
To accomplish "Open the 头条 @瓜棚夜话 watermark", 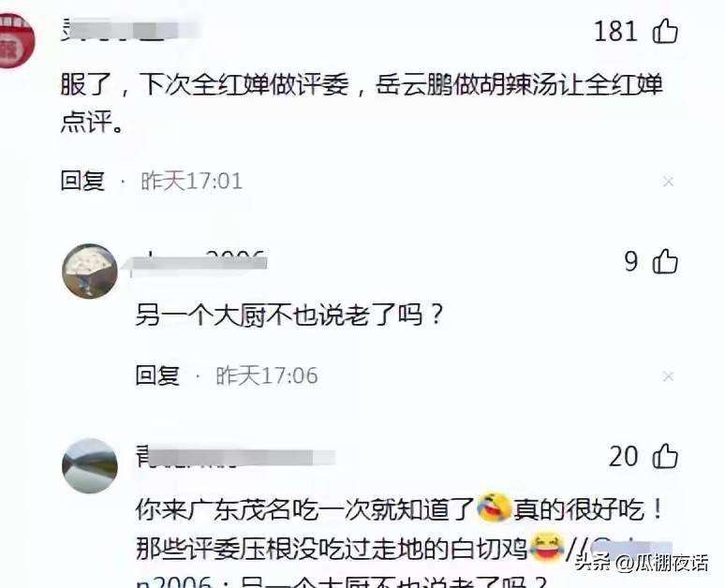I will (x=641, y=564).
